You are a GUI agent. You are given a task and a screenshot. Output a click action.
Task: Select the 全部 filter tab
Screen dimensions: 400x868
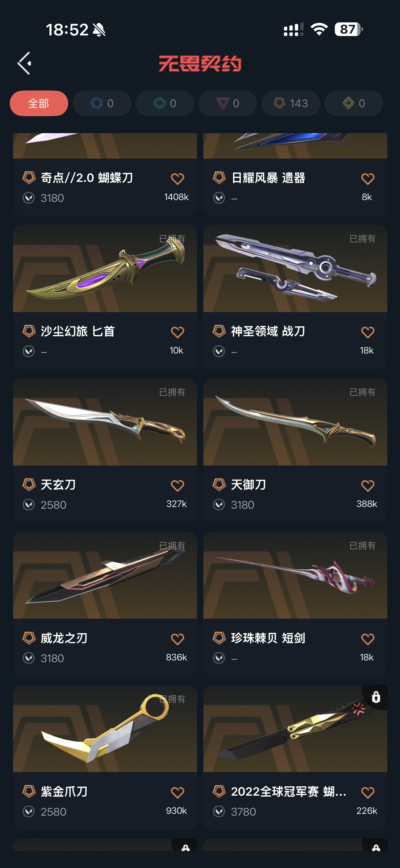point(39,103)
